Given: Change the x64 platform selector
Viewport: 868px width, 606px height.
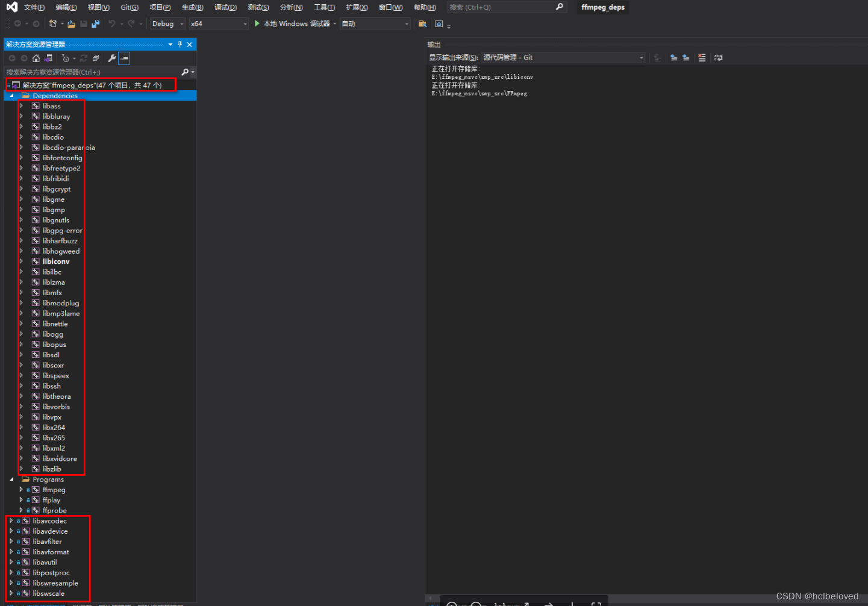Looking at the screenshot, I should 218,23.
